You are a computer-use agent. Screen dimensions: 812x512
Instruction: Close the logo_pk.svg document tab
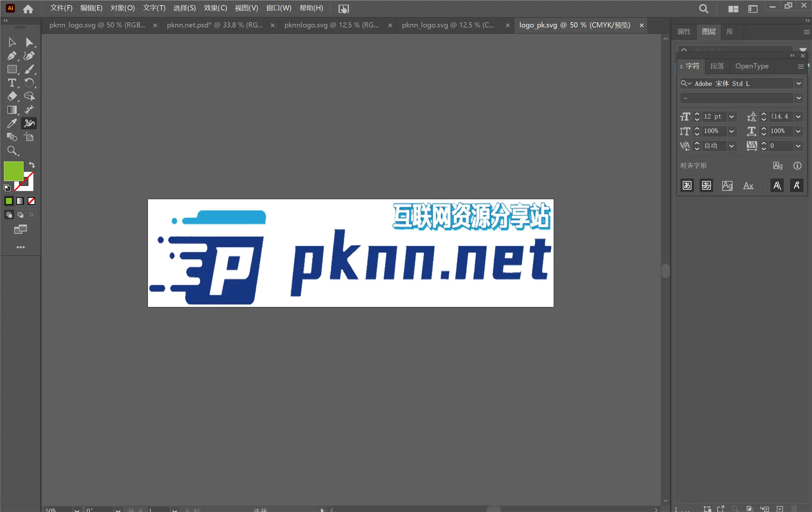(642, 25)
